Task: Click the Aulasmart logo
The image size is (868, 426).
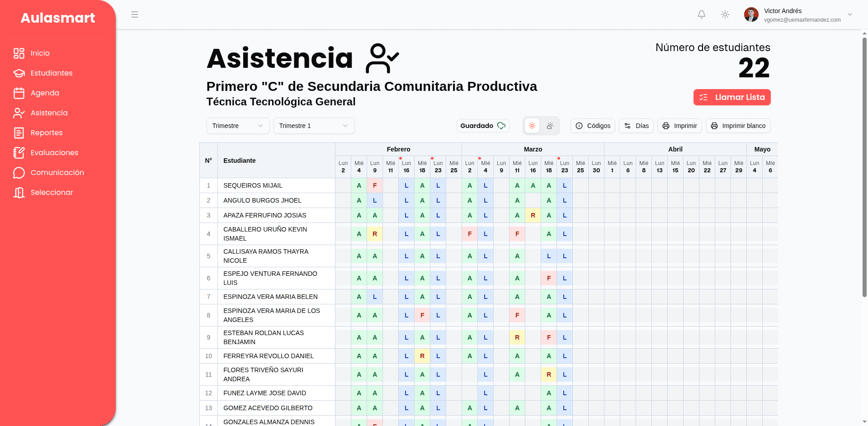Action: [58, 18]
